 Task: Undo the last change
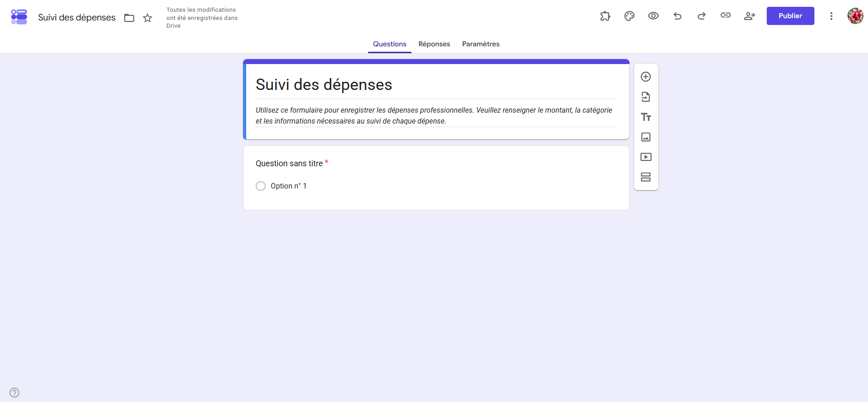click(x=677, y=16)
